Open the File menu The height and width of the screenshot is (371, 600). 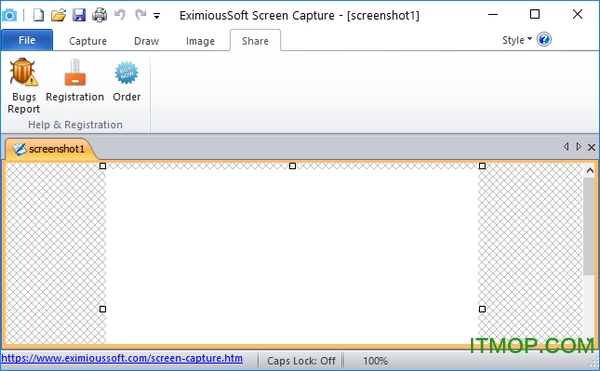(27, 40)
